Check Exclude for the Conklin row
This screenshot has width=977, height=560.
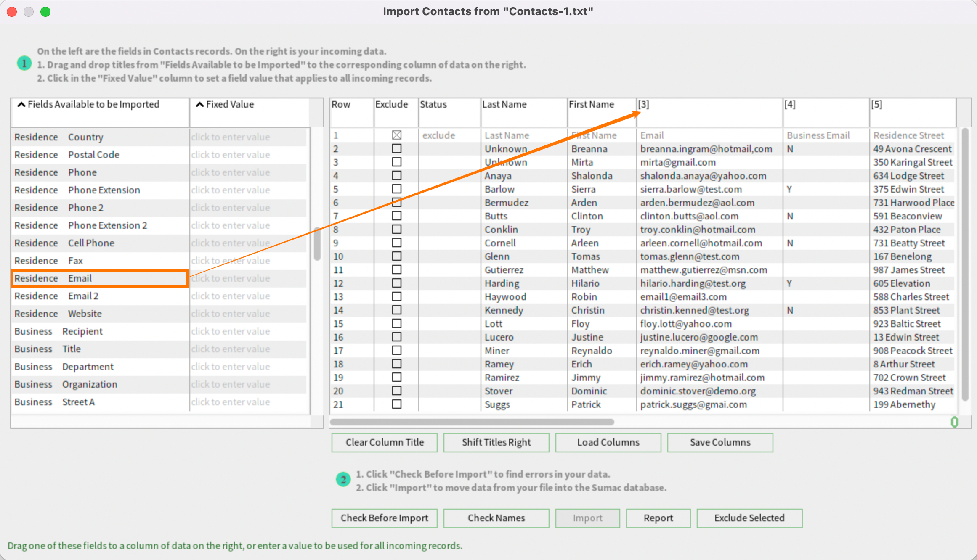[x=396, y=229]
